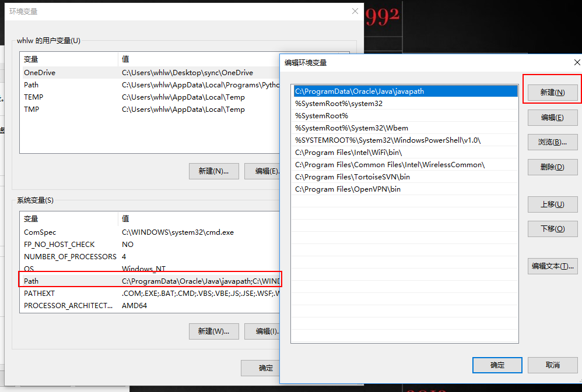Viewport: 582px width, 392px height.
Task: Click 新建(N)... under user variables
Action: 214,171
